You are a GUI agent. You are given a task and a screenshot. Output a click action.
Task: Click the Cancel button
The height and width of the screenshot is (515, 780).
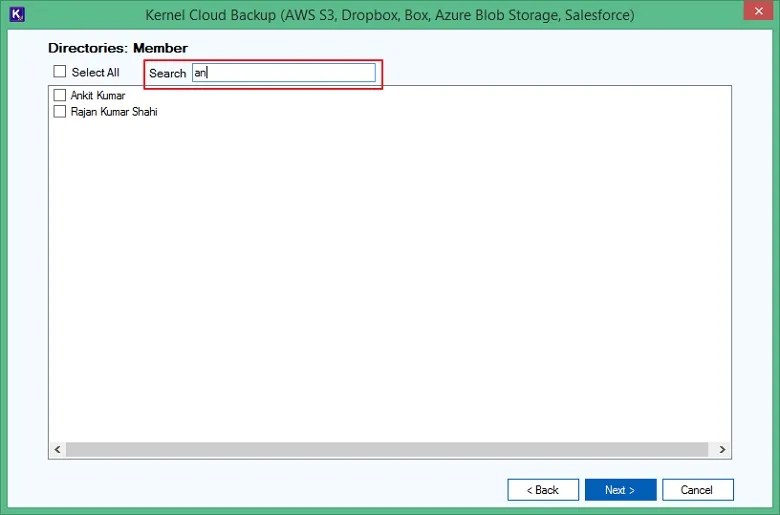697,490
